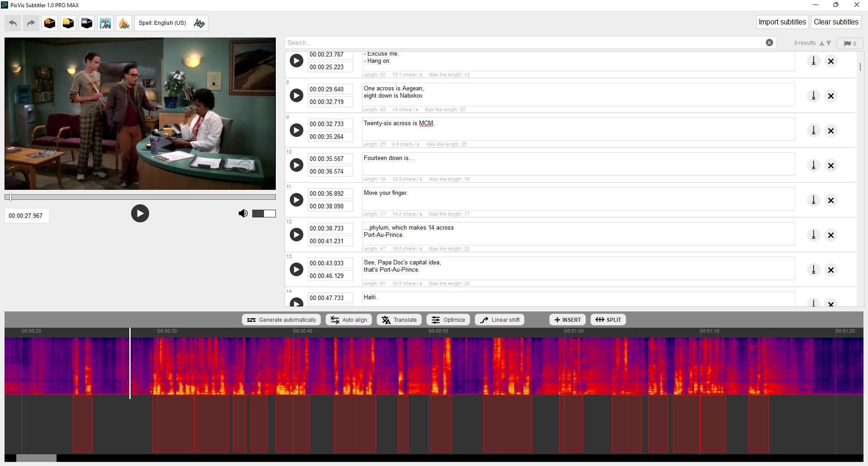Click the Auto align button

349,320
